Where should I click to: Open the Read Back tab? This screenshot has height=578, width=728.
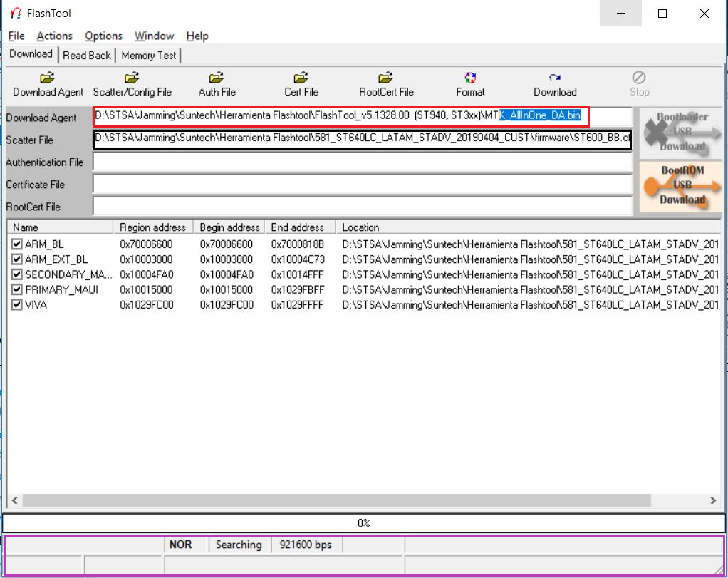86,56
